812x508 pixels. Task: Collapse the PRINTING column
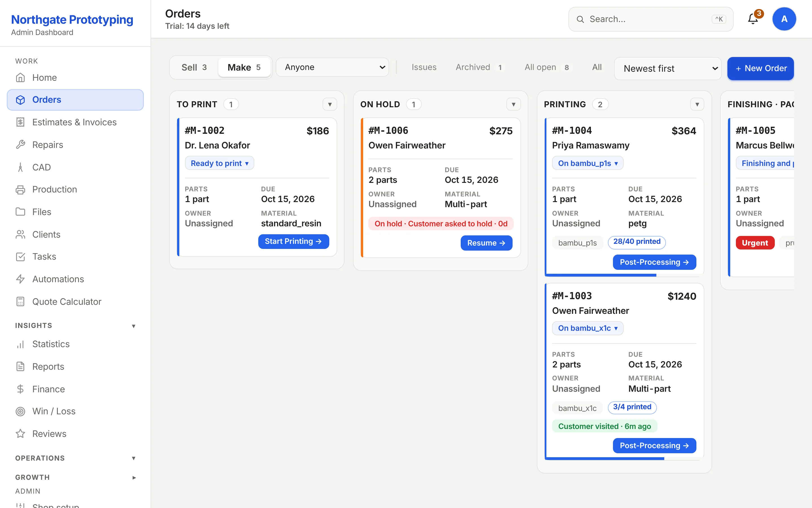(697, 104)
